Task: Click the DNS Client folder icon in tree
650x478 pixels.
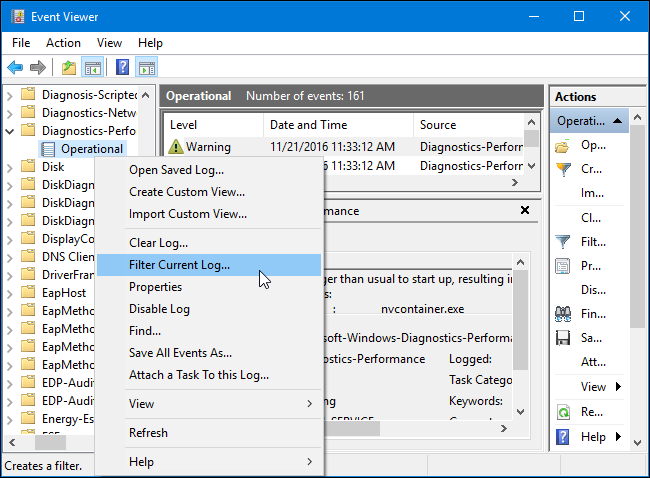Action: coord(28,256)
